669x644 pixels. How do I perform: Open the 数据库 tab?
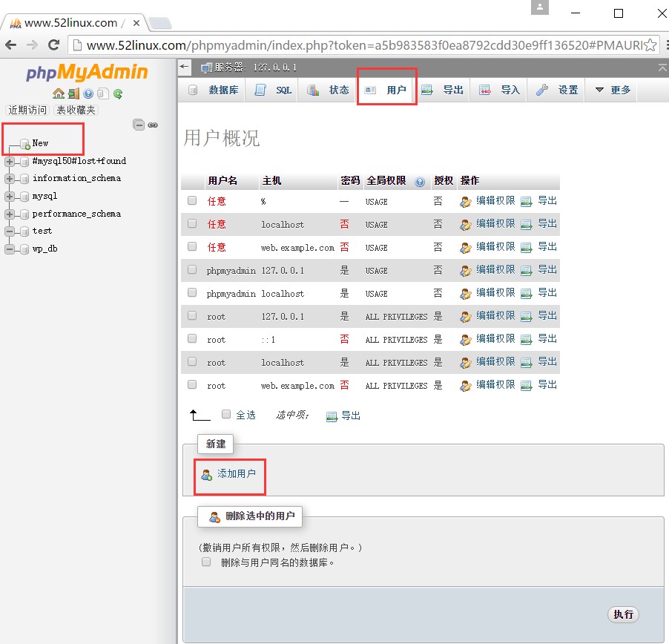point(213,90)
